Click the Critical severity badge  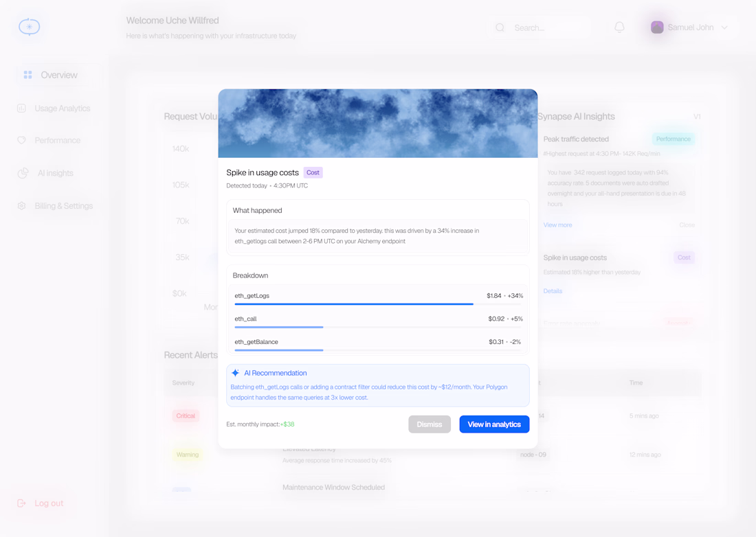(186, 415)
